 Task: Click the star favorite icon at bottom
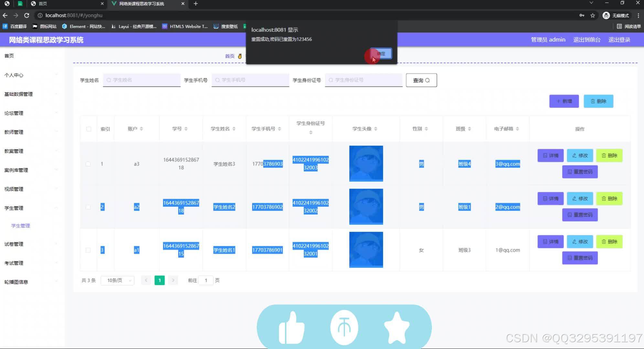397,327
